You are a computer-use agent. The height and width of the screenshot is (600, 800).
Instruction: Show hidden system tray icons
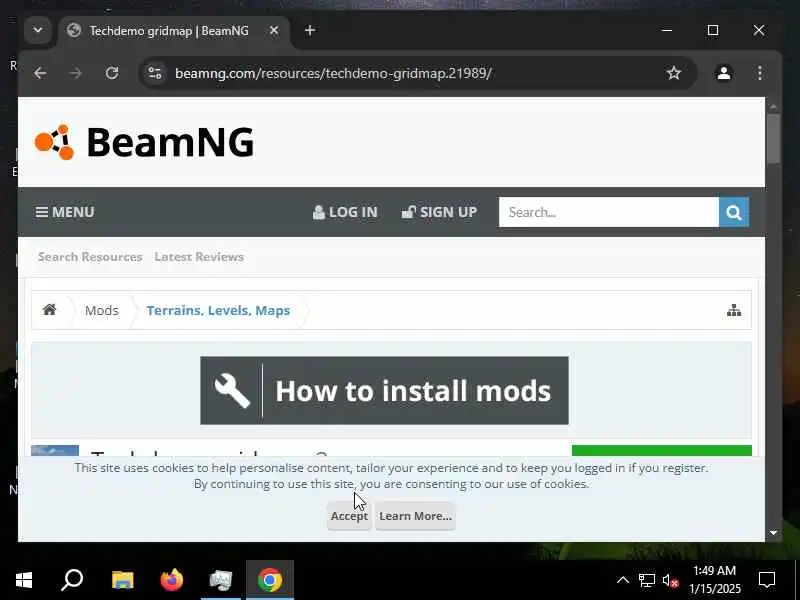pos(622,580)
